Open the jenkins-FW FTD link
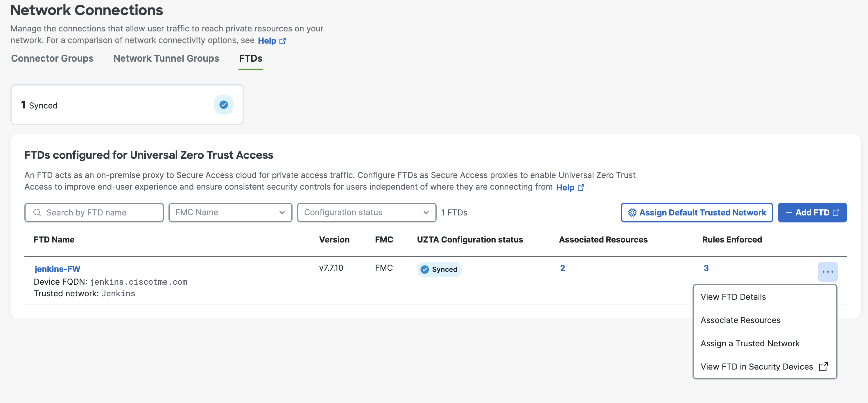Viewport: 868px width, 403px height. point(57,269)
